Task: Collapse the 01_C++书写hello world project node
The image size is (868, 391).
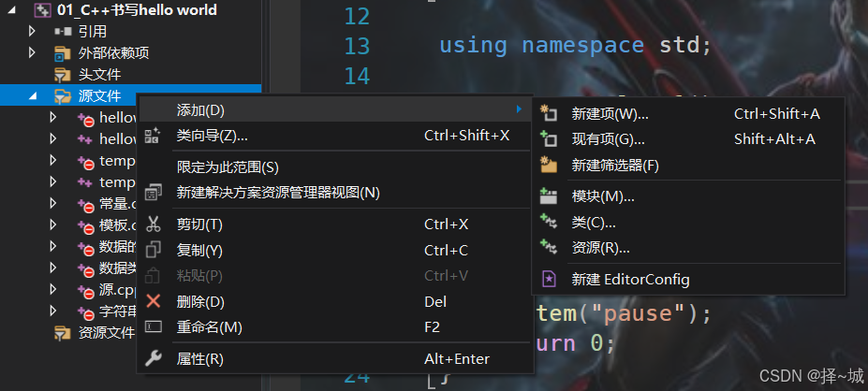Action: (11, 9)
